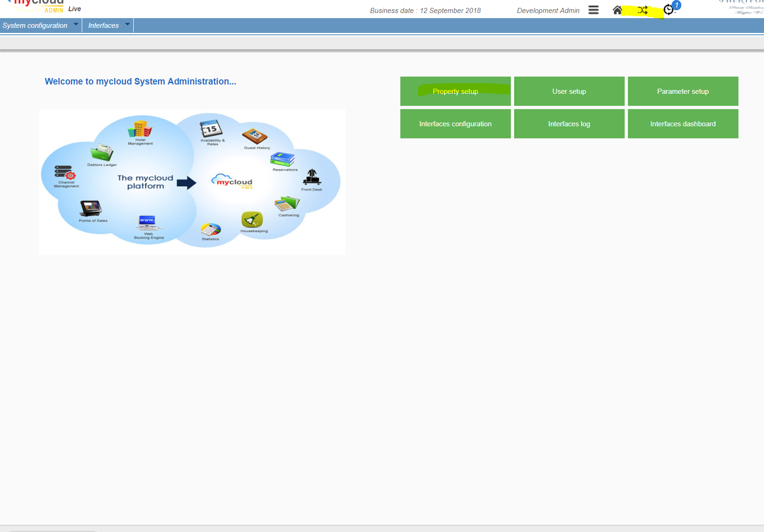Image resolution: width=764 pixels, height=532 pixels.
Task: Click the Business date 12 September 2018 text
Action: click(425, 11)
